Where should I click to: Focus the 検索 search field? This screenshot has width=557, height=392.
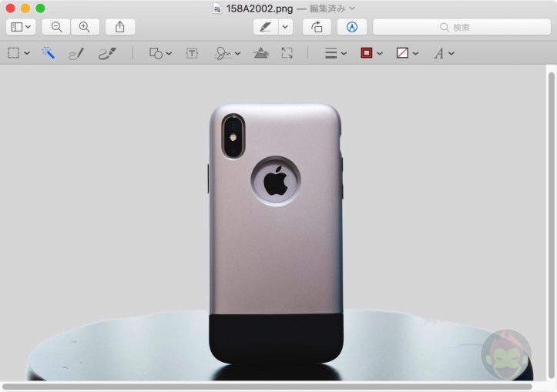461,27
